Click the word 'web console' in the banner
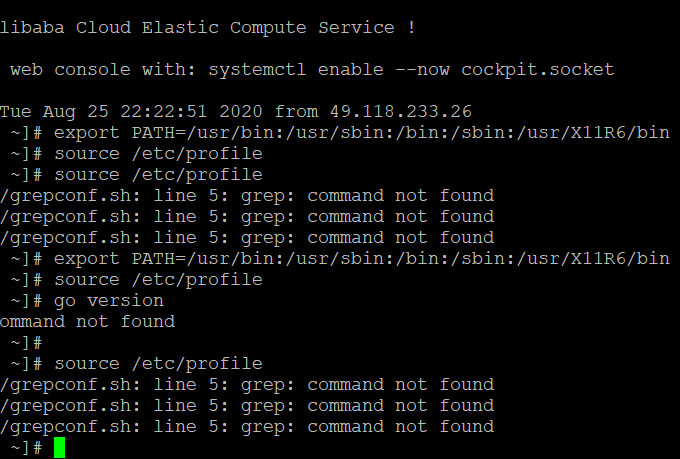The height and width of the screenshot is (459, 680). click(70, 70)
